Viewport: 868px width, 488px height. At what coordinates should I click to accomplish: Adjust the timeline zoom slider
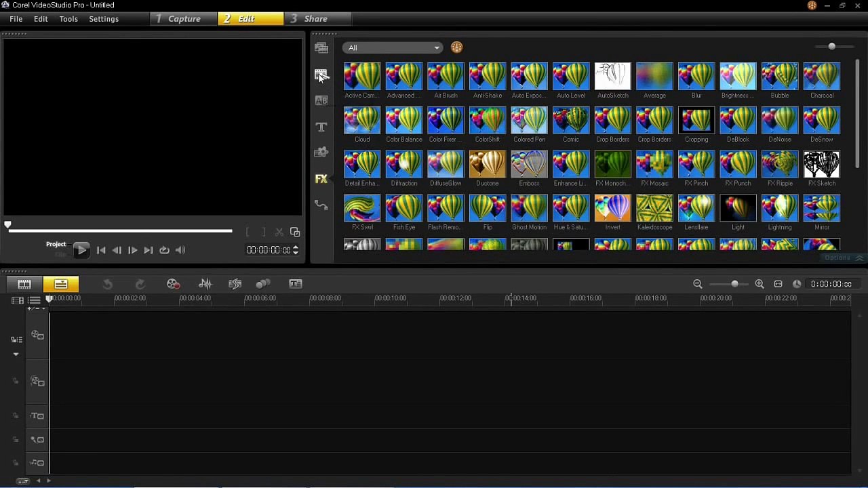pos(734,284)
